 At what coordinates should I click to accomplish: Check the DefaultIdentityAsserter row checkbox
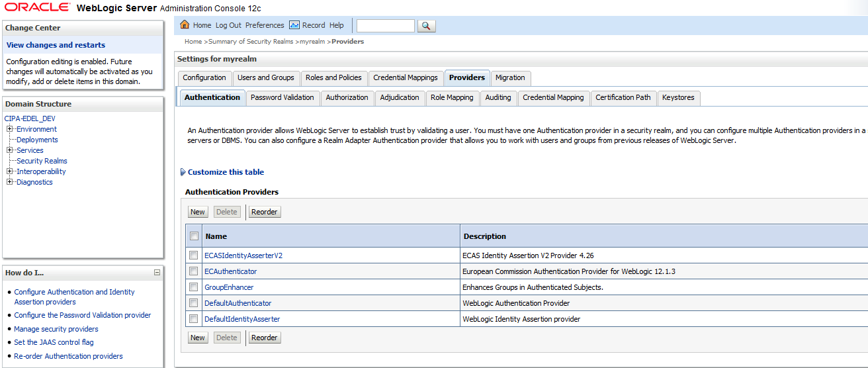[194, 319]
